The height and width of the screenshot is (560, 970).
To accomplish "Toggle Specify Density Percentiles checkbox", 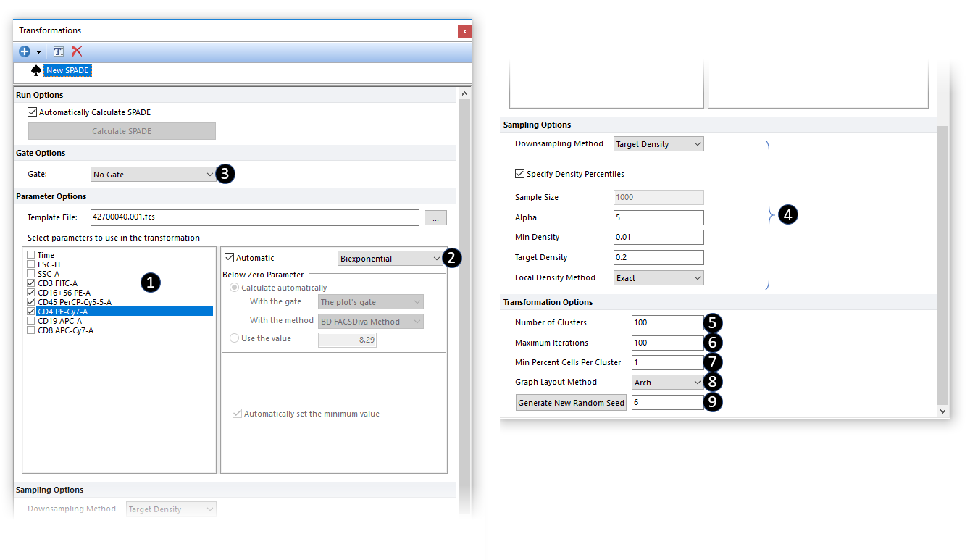I will click(519, 174).
